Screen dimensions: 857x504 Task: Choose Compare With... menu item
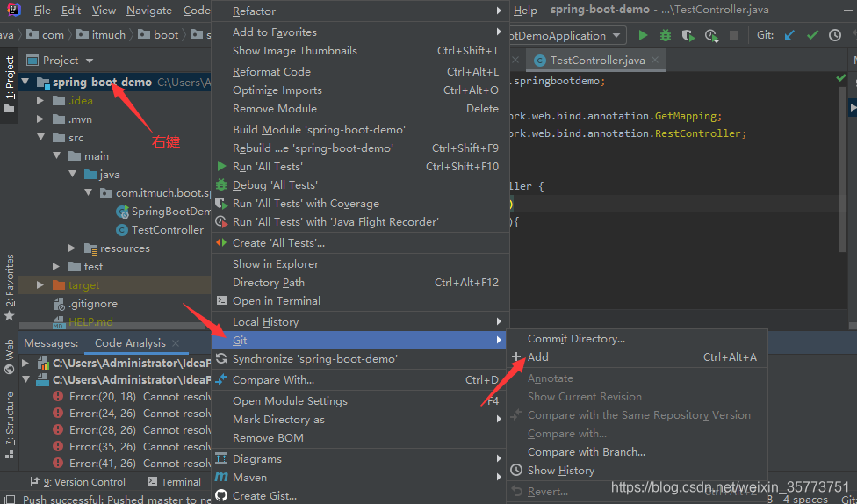[x=360, y=380]
